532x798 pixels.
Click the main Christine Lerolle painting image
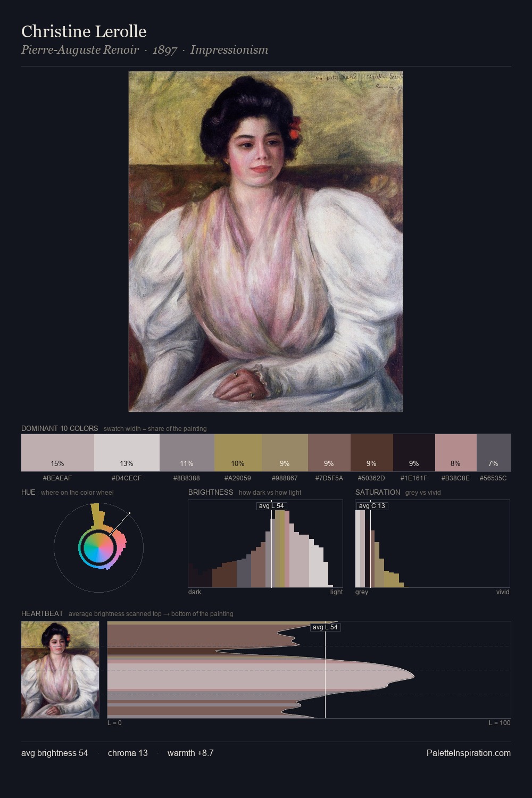265,242
